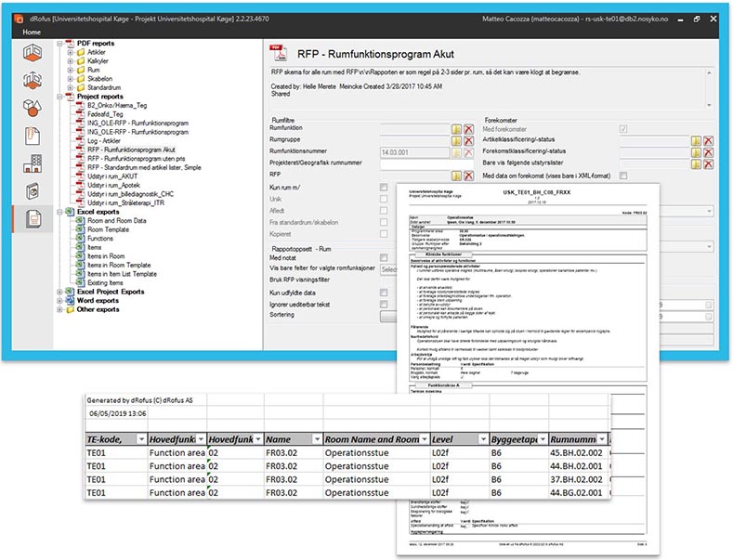This screenshot has width=733, height=560.
Task: Toggle the Kun rum m/ checkbox
Action: pyautogui.click(x=384, y=187)
